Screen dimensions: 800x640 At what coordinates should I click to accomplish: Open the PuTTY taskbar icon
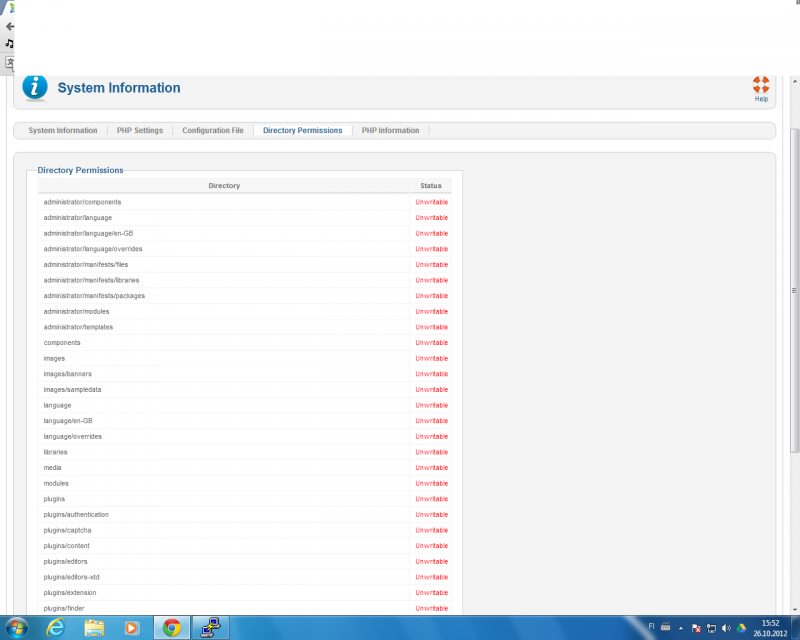click(211, 627)
